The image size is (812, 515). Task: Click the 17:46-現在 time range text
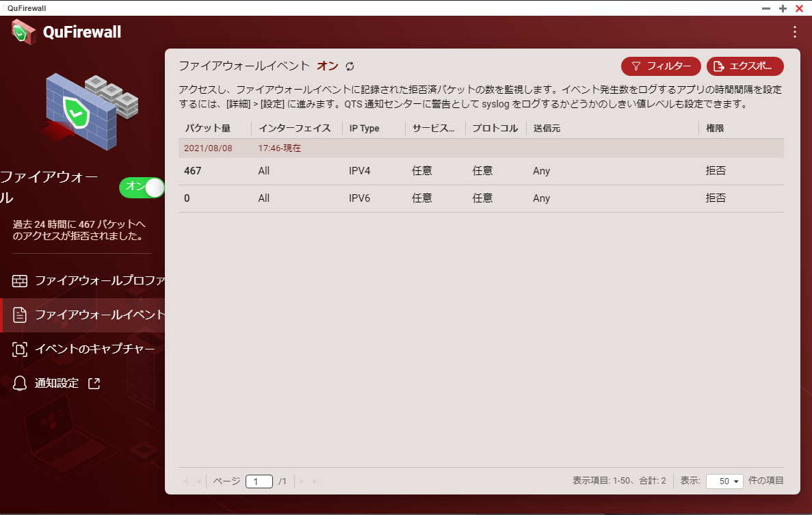[x=280, y=148]
